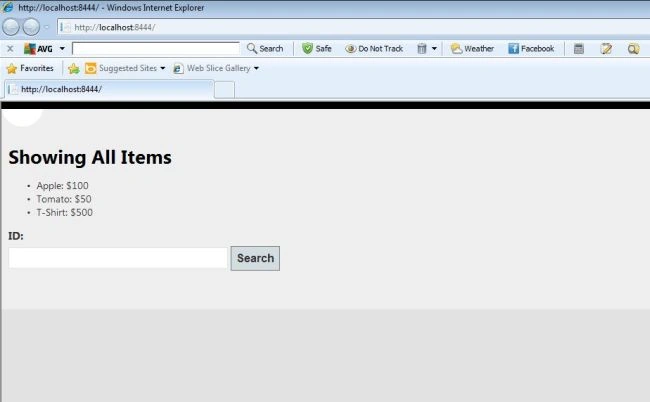The image size is (650, 402).
Task: Click the AVG toolbar Search magnifier button
Action: (265, 48)
